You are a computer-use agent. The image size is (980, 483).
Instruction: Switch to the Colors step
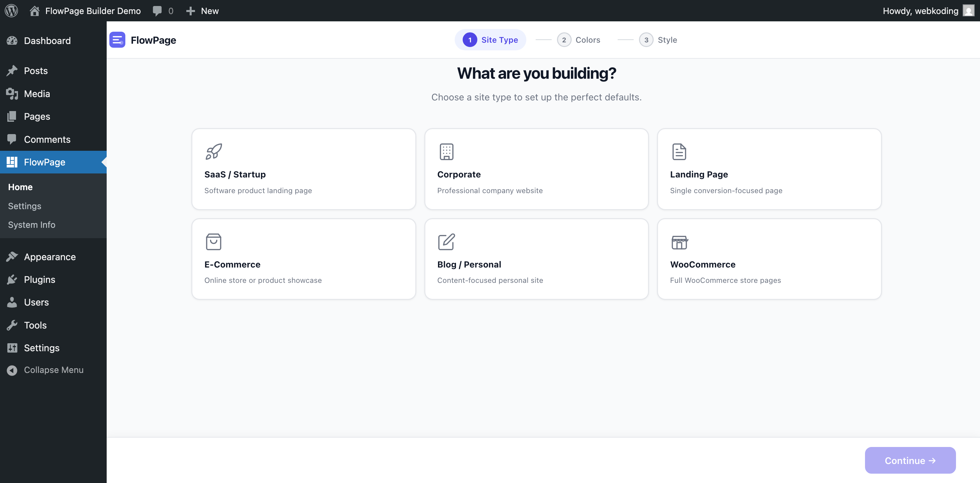click(579, 40)
